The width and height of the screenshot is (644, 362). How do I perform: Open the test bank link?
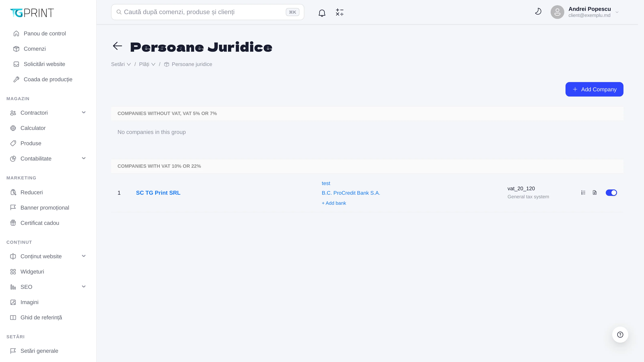pyautogui.click(x=326, y=183)
